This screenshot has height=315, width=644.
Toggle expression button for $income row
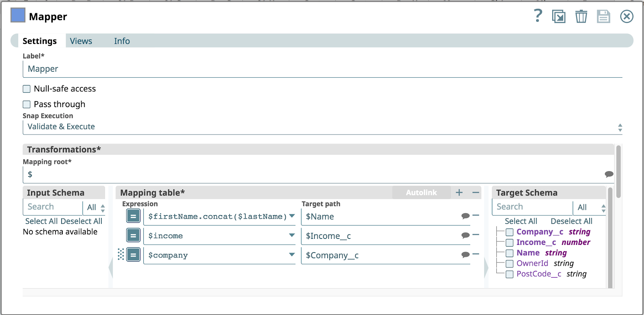click(x=133, y=235)
